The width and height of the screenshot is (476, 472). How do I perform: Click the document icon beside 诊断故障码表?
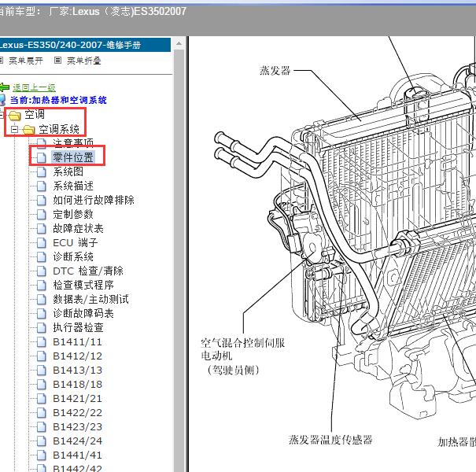41,314
